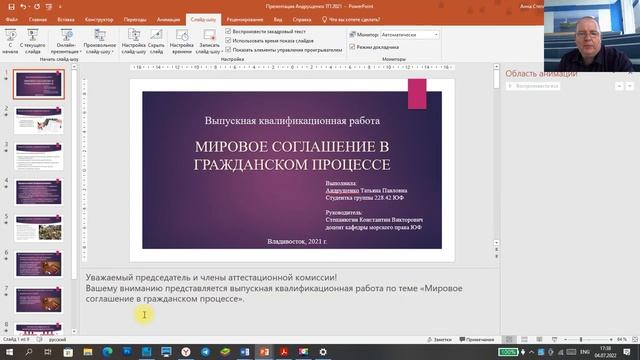Click русский language indicator in status bar

58,339
